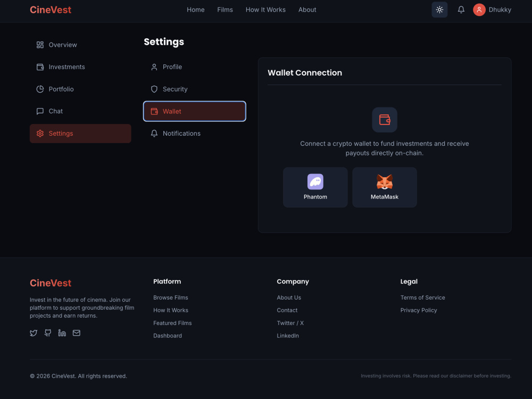Switch to the Notifications settings tab

pyautogui.click(x=194, y=134)
